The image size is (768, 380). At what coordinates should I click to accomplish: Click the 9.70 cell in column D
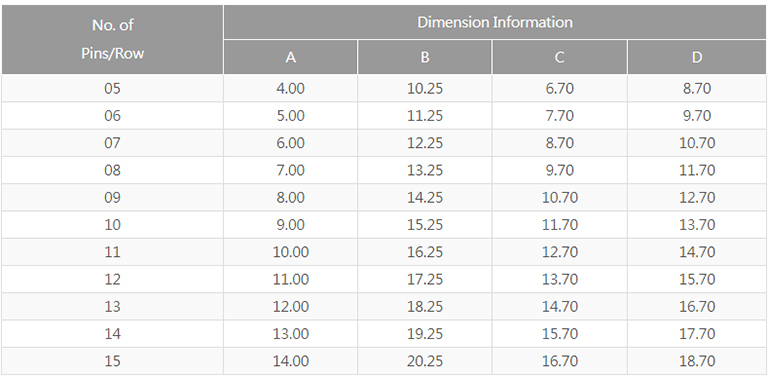coord(696,116)
